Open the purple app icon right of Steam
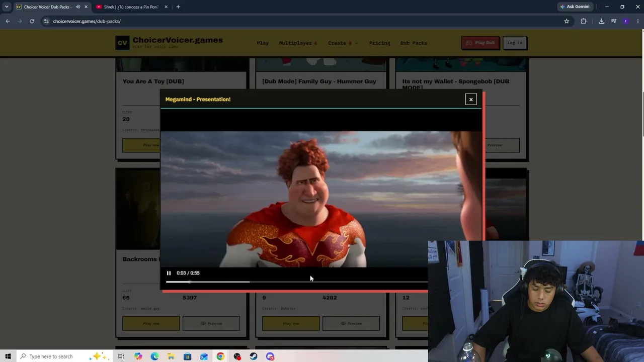Viewport: 644px width, 362px height. click(270, 356)
